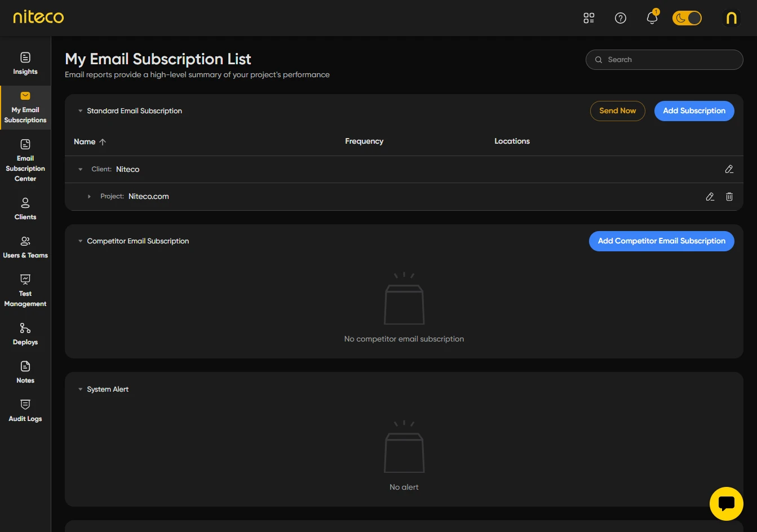The image size is (757, 532).
Task: Open Clients in the sidebar
Action: (x=25, y=209)
